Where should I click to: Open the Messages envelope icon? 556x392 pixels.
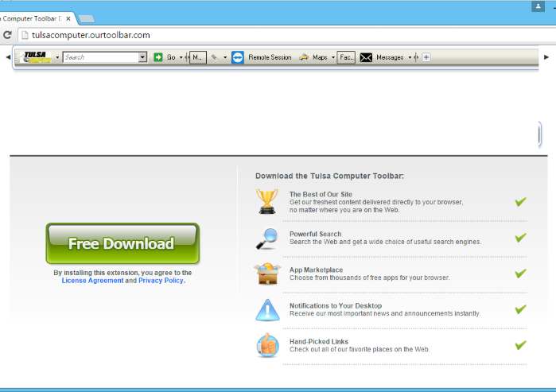coord(366,57)
